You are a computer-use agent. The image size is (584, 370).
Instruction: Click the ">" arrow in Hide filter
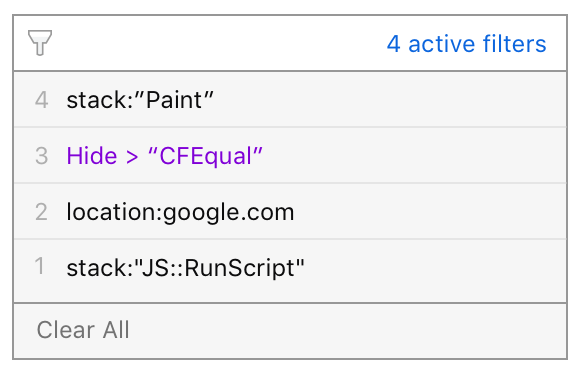coord(132,157)
